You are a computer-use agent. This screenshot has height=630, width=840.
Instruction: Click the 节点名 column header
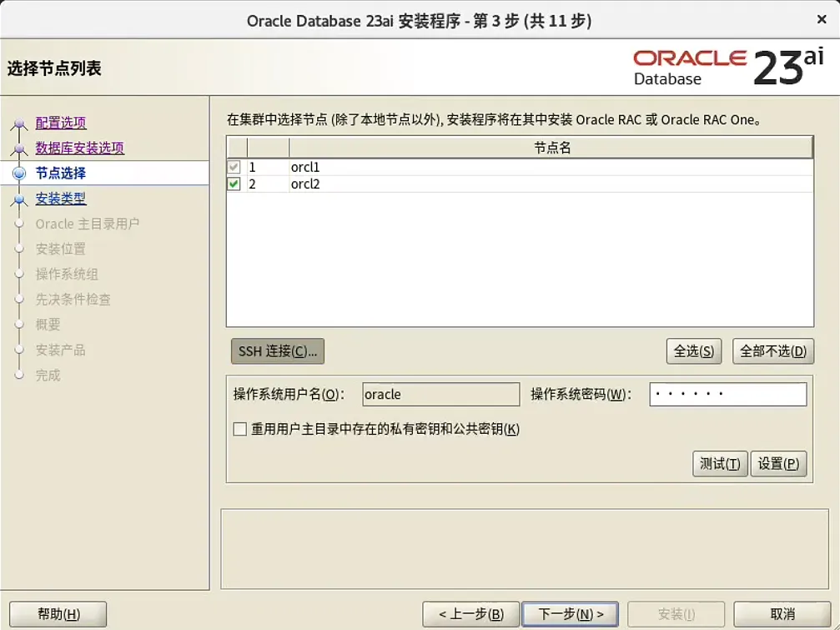coord(551,147)
